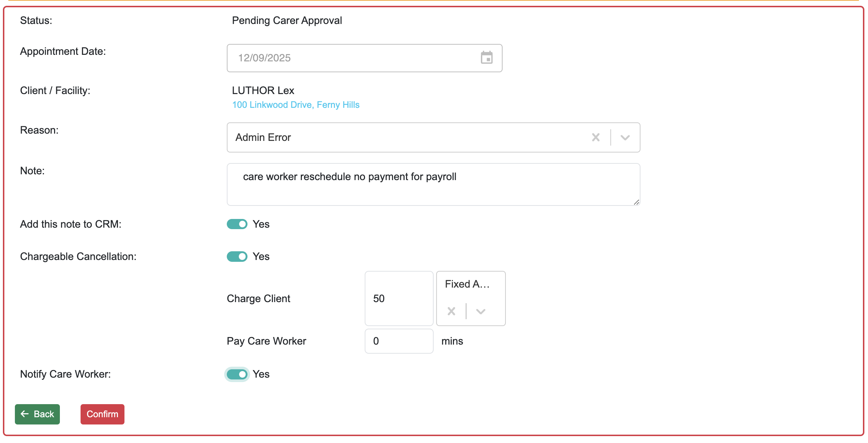Image resolution: width=868 pixels, height=443 pixels.
Task: Click the Pending Carer Approval status text
Action: pos(287,20)
